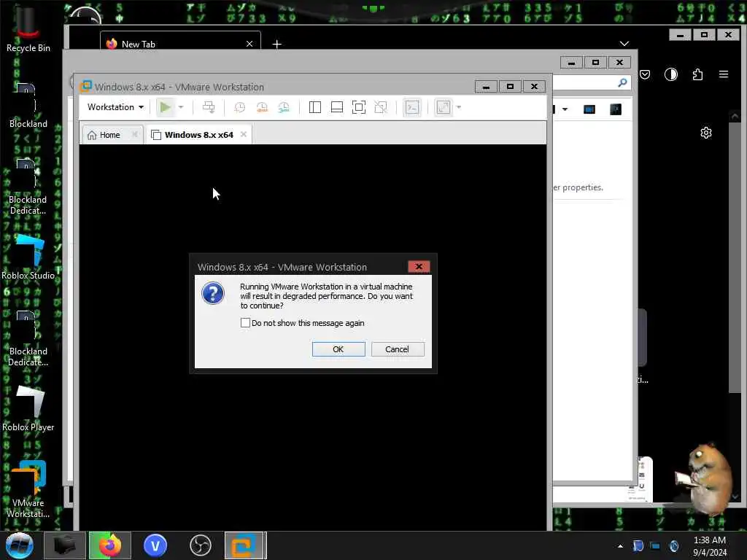Minimize the VMware Workstation window
Screen dimensions: 747x560
point(486,87)
